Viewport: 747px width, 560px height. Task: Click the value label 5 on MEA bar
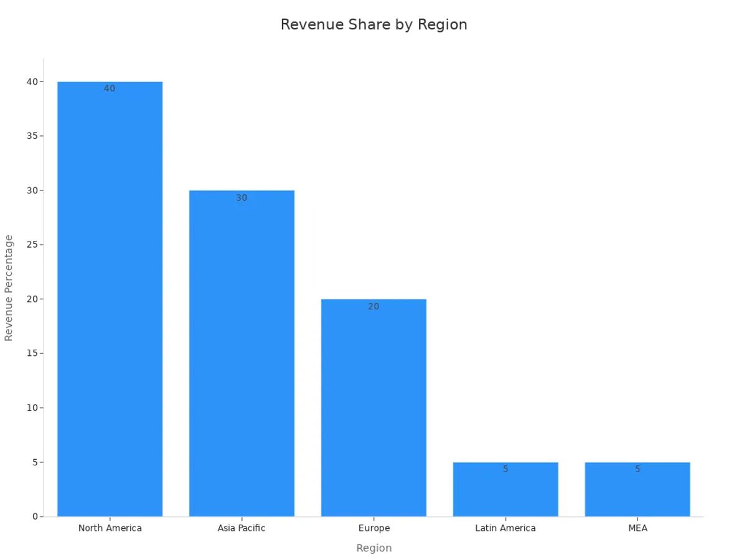pos(638,469)
